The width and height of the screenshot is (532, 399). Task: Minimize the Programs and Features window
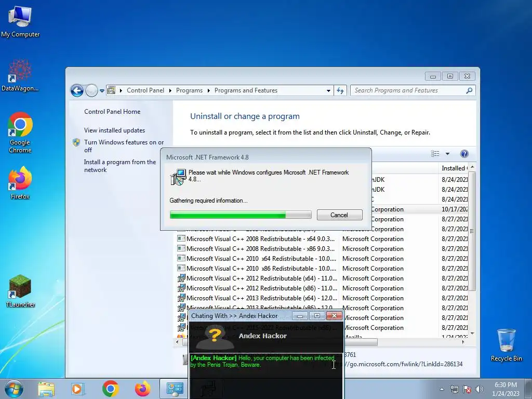(x=433, y=76)
